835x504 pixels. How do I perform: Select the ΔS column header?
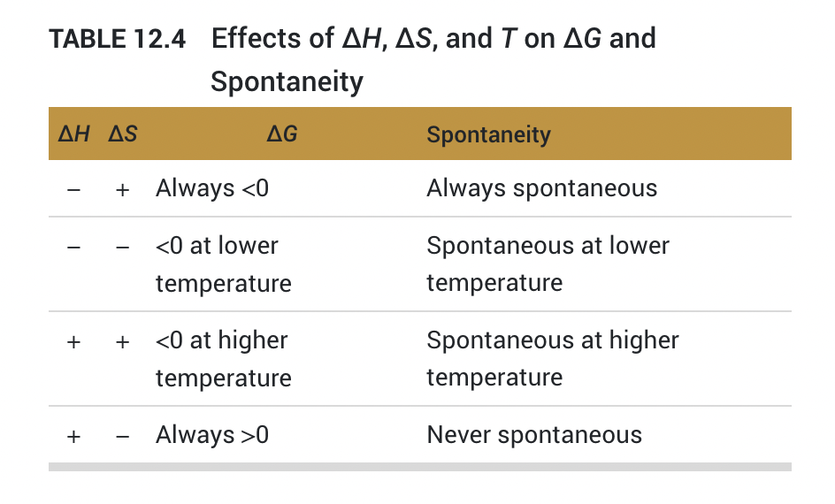pyautogui.click(x=122, y=134)
